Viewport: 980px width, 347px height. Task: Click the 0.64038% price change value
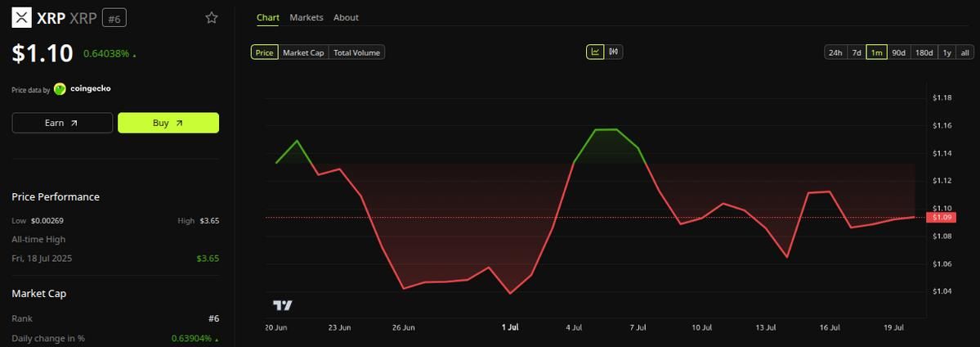pos(106,54)
